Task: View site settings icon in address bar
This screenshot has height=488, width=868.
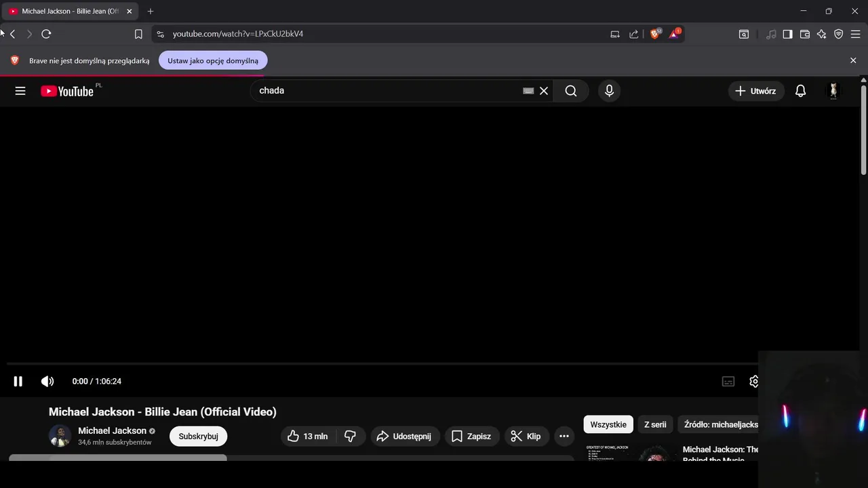Action: 159,34
